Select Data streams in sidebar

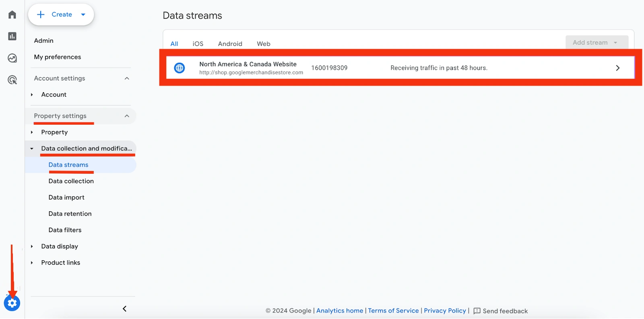[68, 165]
